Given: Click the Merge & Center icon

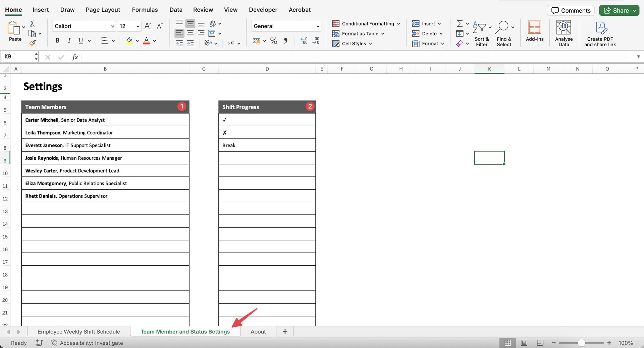Looking at the screenshot, I should 212,33.
